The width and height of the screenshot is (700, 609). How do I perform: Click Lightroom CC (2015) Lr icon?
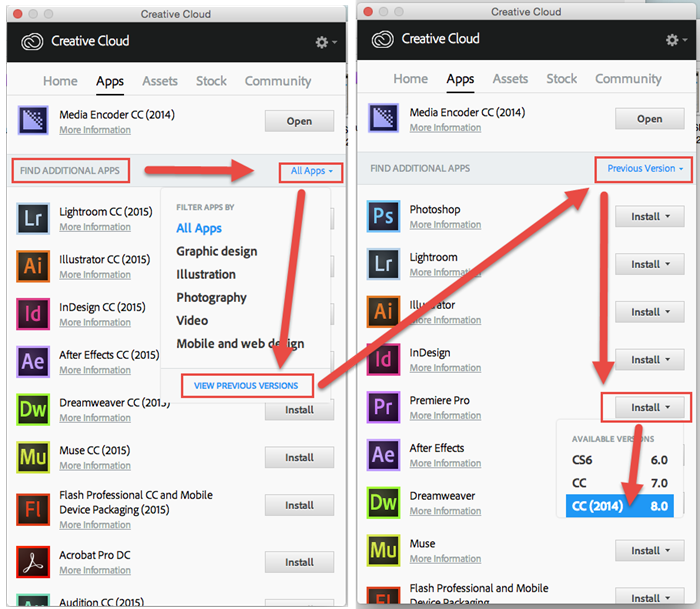tap(33, 218)
